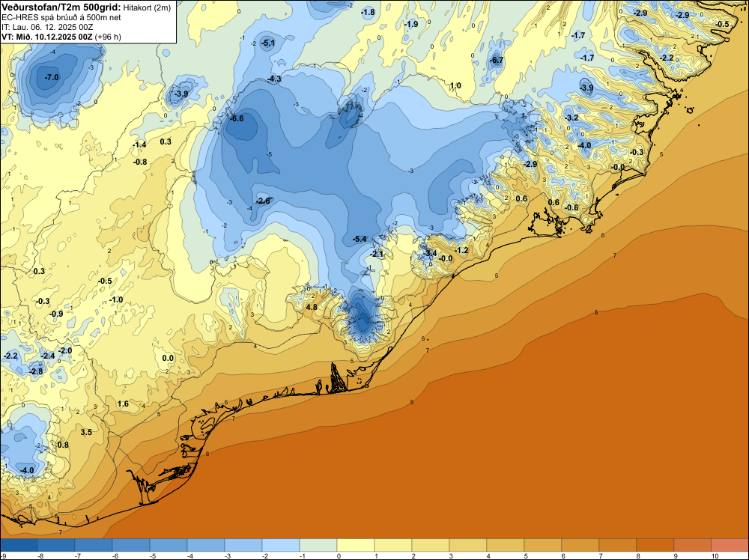Viewport: 749px width, 560px height.
Task: Click the '-1.4' temperature label
Action: [x=139, y=144]
